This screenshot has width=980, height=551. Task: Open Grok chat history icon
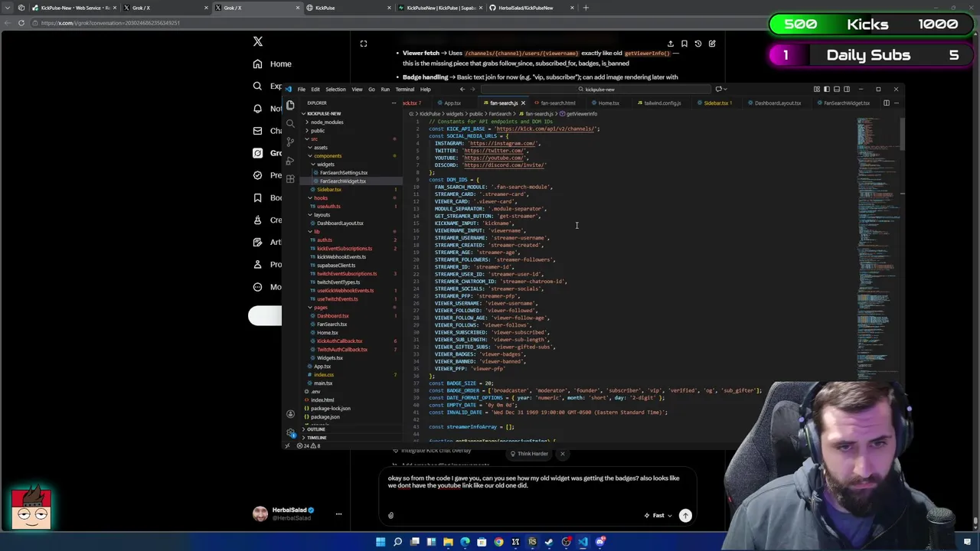(x=698, y=44)
